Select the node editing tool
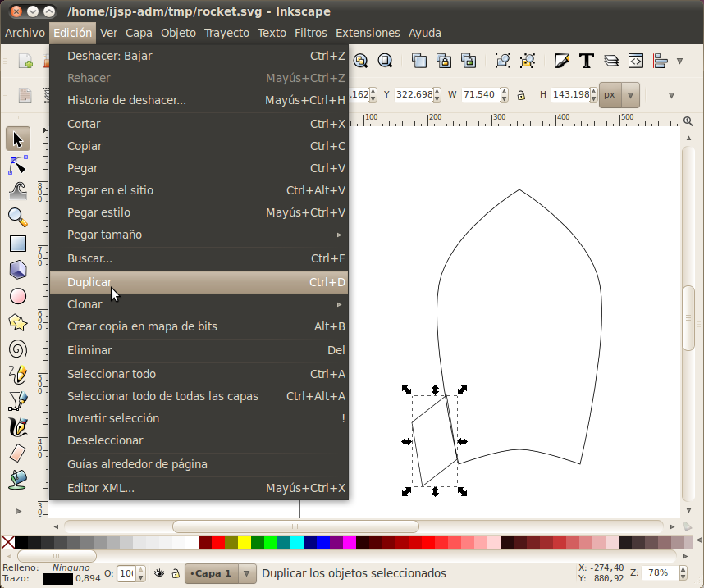The height and width of the screenshot is (588, 704). coord(18,165)
